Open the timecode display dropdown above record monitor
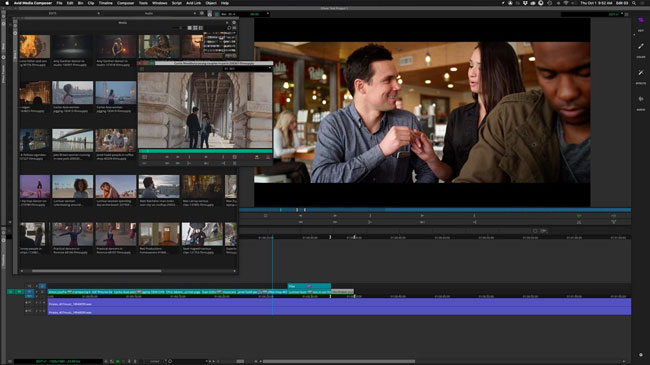 268,14
